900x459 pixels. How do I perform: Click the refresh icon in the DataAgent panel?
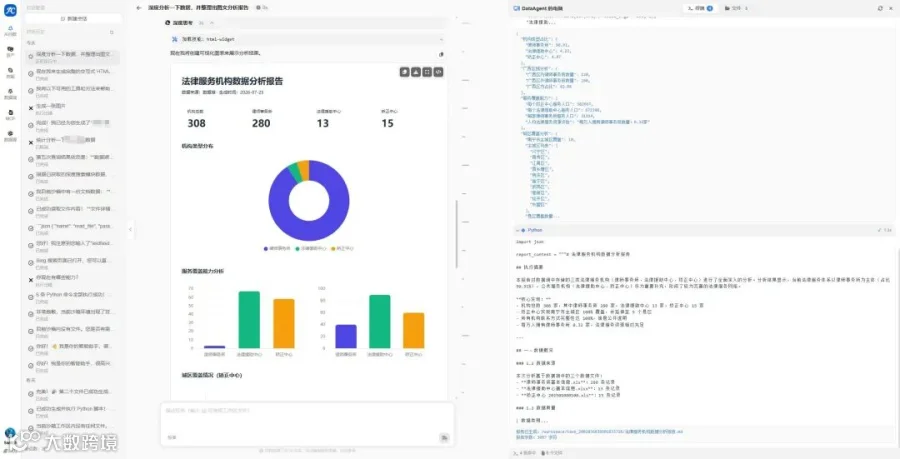click(880, 9)
